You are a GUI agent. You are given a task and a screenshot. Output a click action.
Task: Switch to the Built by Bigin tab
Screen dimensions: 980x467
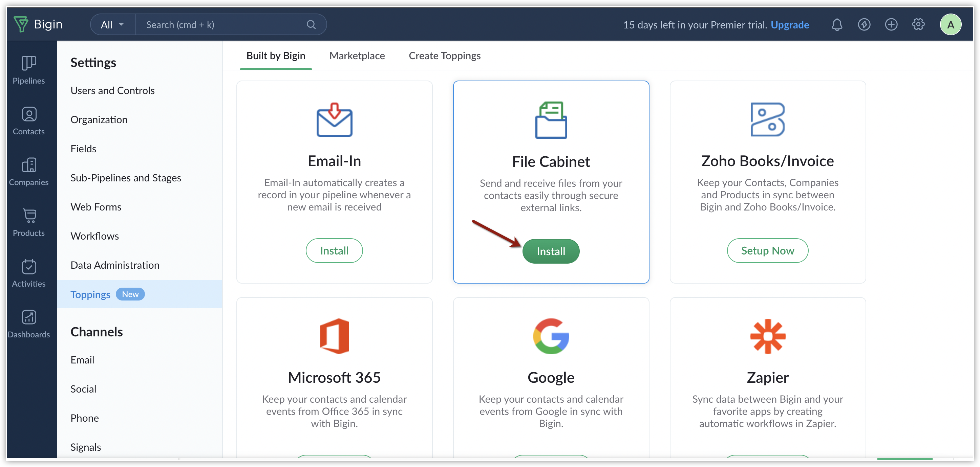276,56
